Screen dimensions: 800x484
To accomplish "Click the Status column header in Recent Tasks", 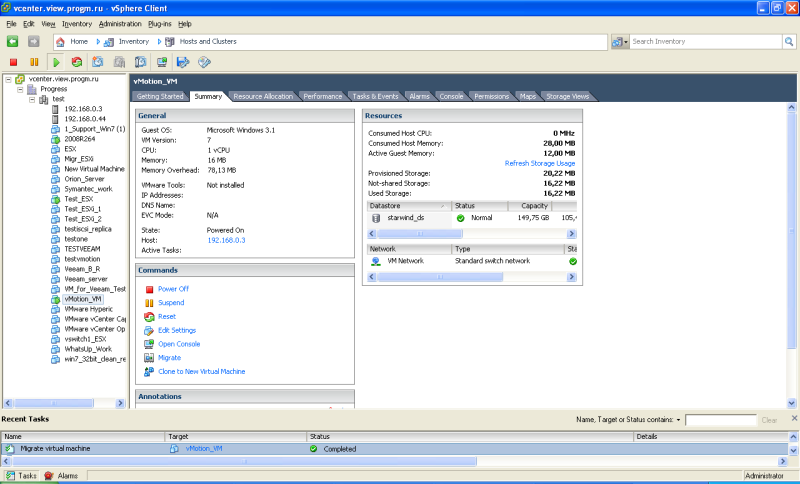I will tap(470, 437).
